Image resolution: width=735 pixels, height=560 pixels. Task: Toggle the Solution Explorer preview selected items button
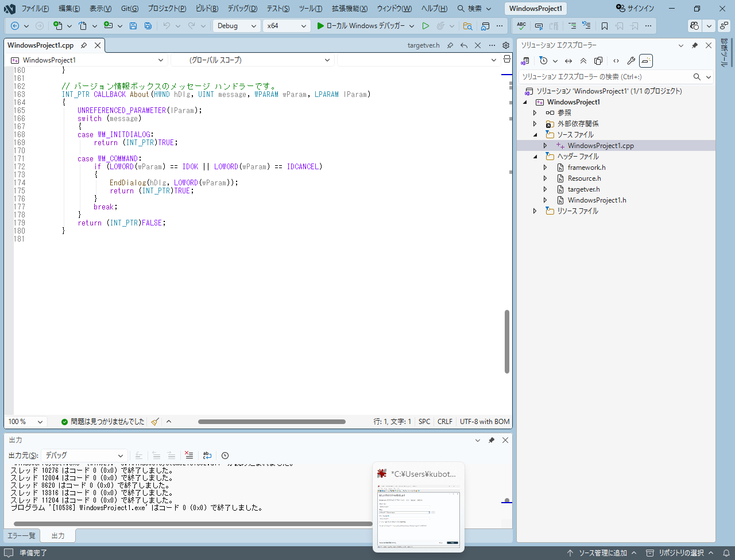point(646,61)
